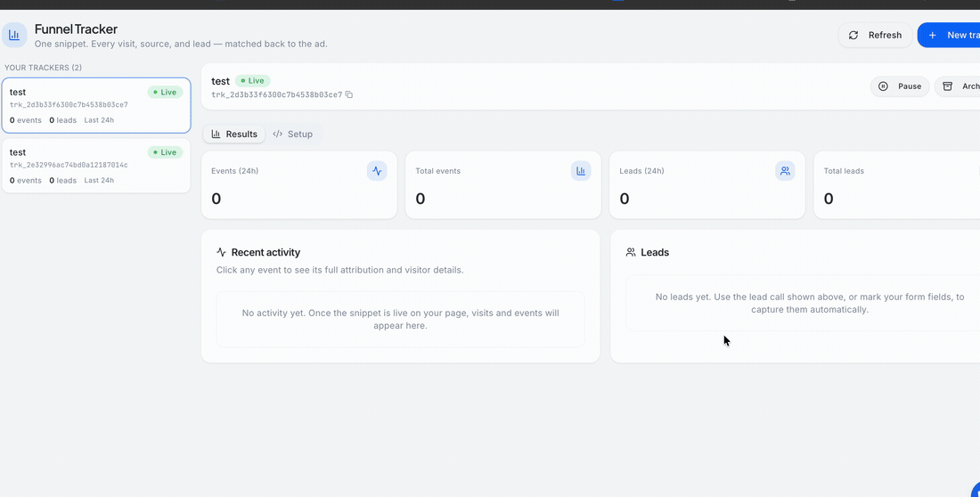This screenshot has height=497, width=980.
Task: Select tracker card trk_2e32996ac74bd0a12187014c
Action: (96, 166)
